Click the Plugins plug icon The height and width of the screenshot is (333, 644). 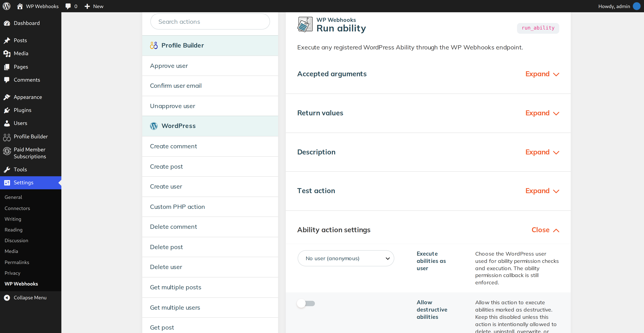[7, 110]
